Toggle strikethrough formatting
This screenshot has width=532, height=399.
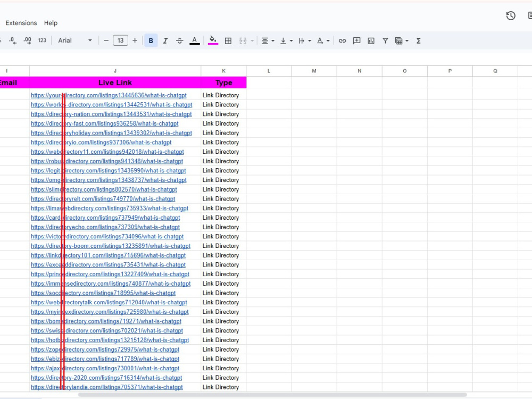point(180,41)
